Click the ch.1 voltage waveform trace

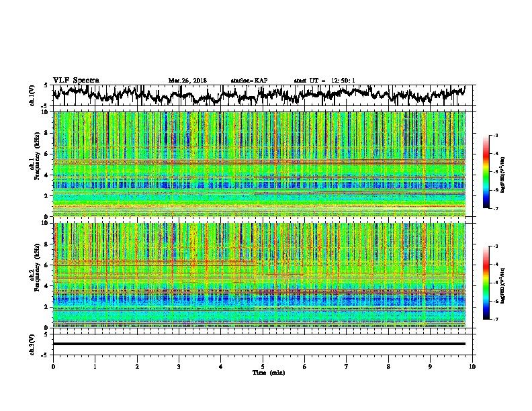(x=259, y=95)
